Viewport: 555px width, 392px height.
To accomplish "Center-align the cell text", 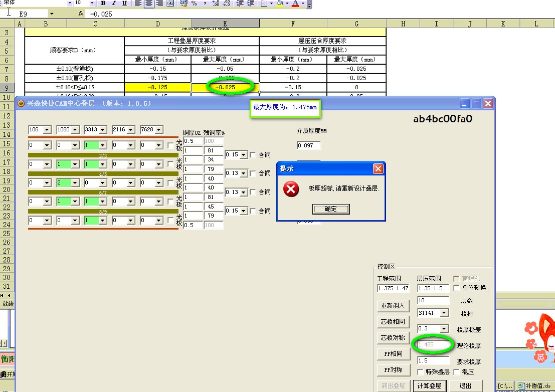I will (149, 3).
